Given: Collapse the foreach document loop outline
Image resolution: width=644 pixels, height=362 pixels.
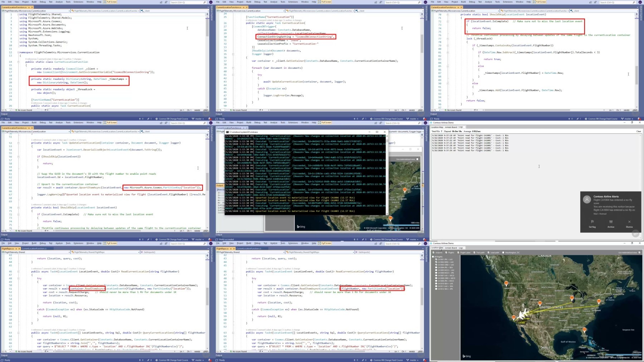Looking at the screenshot, I should [233, 68].
